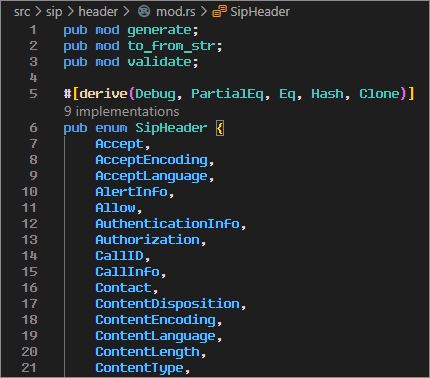
Task: Click 'derive' attribute keyword
Action: click(103, 94)
